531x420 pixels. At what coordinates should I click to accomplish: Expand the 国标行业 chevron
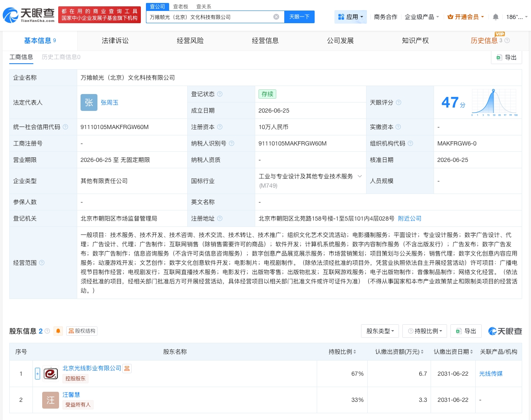(360, 176)
